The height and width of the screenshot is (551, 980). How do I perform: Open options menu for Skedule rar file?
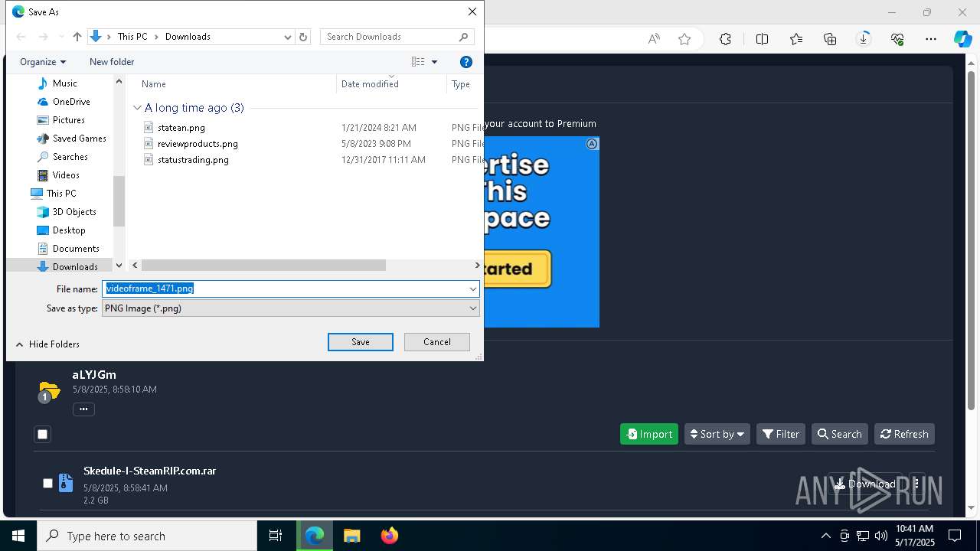click(916, 484)
